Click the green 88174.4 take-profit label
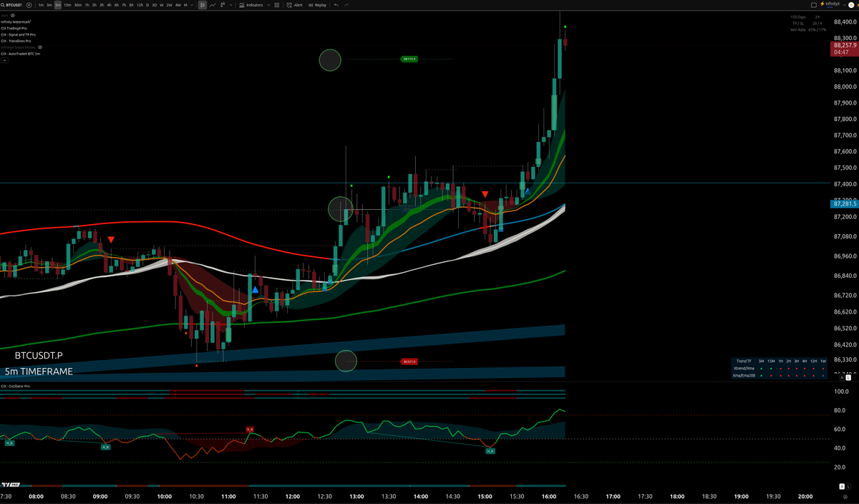The width and height of the screenshot is (859, 504). 409,59
